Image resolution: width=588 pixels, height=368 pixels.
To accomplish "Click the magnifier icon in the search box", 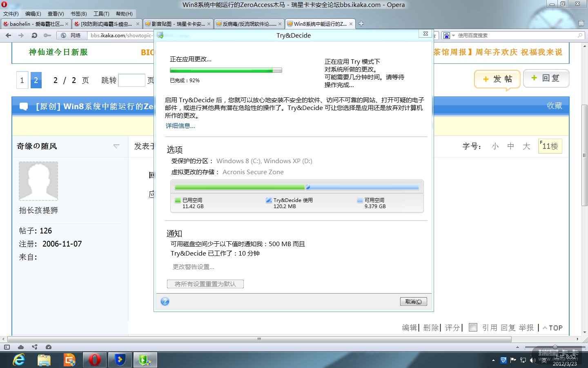I will pos(580,36).
